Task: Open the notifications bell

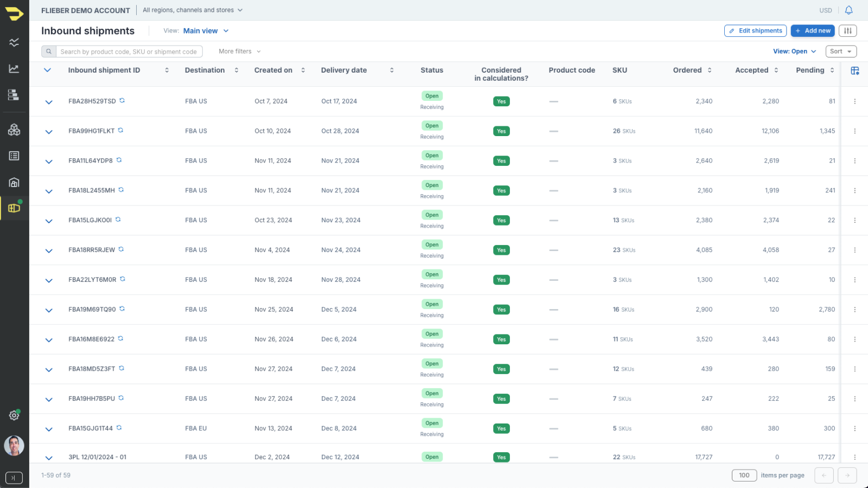Action: click(848, 10)
